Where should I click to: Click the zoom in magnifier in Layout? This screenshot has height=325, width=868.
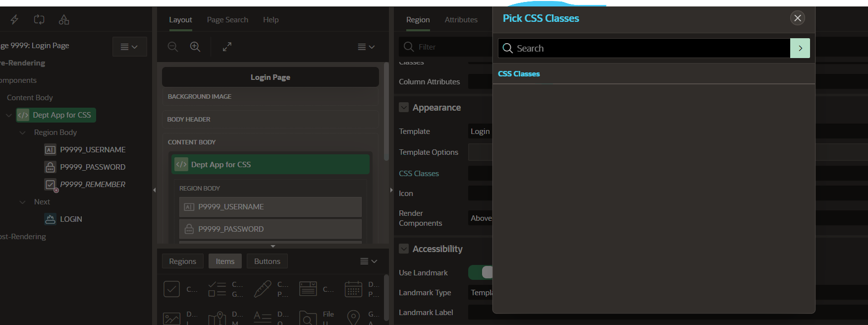pos(195,47)
